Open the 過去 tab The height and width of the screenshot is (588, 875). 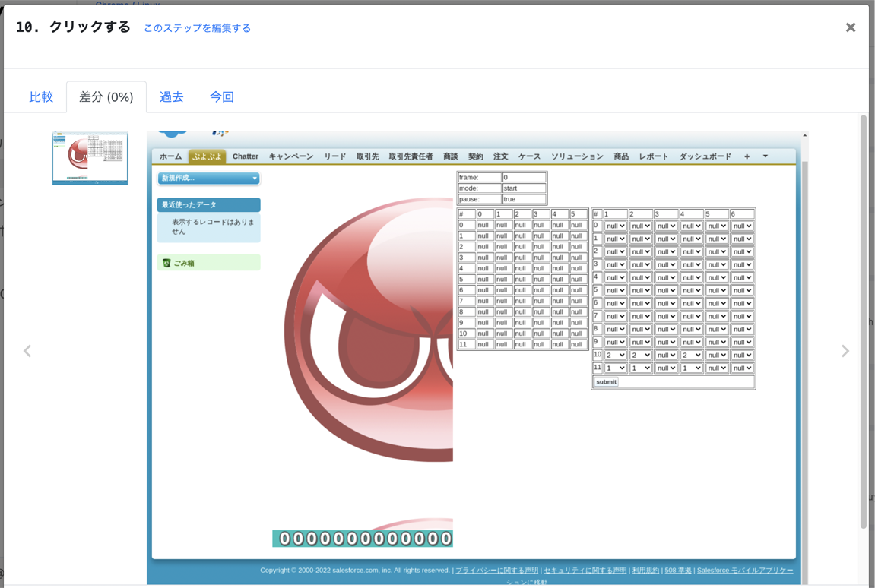171,96
